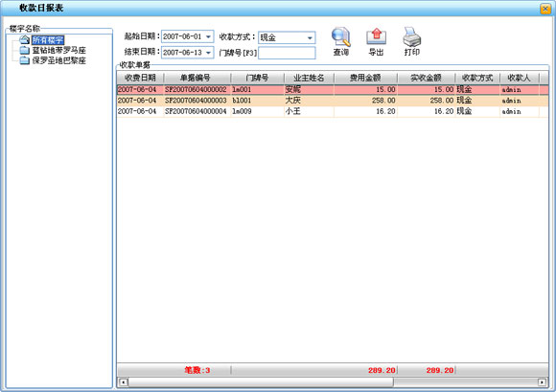
Task: Click the 保罗圣地巴黎座 folder icon
Action: [25, 60]
